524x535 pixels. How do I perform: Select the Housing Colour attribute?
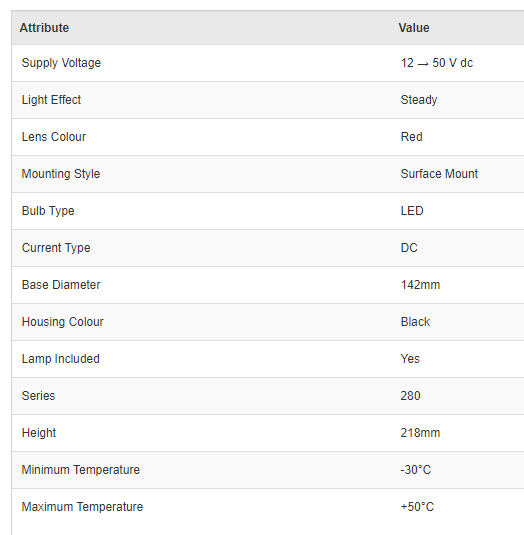click(63, 322)
